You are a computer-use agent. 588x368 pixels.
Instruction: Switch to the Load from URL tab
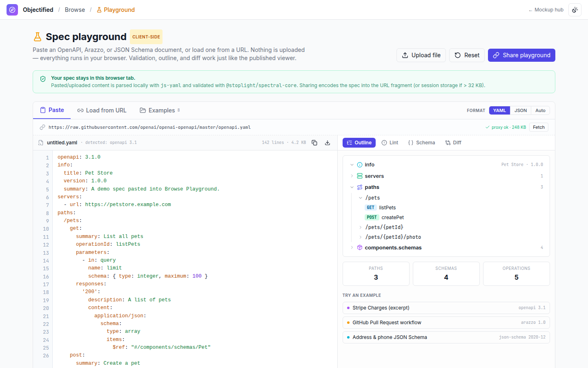(x=102, y=110)
